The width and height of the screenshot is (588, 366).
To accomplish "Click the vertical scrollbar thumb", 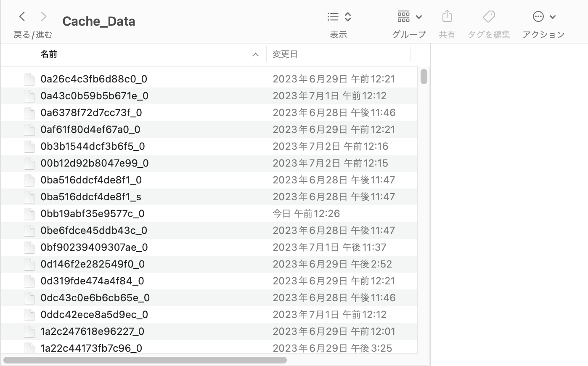I will coord(424,77).
